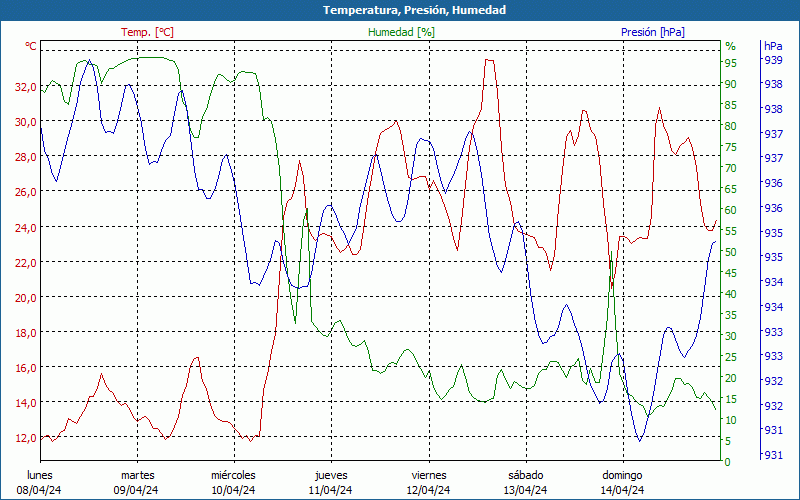
Task: Click the 18,0 temperature axis value
Action: pos(26,333)
